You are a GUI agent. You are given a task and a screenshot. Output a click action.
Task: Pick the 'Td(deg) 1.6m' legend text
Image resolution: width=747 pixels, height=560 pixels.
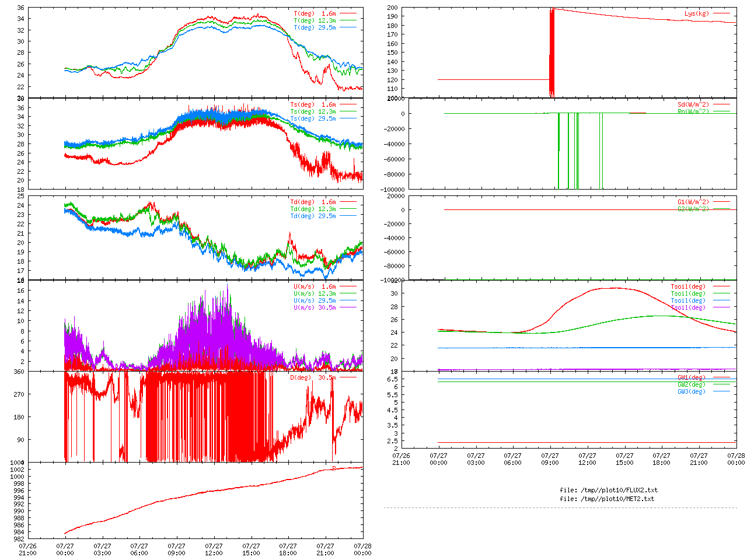click(x=313, y=202)
